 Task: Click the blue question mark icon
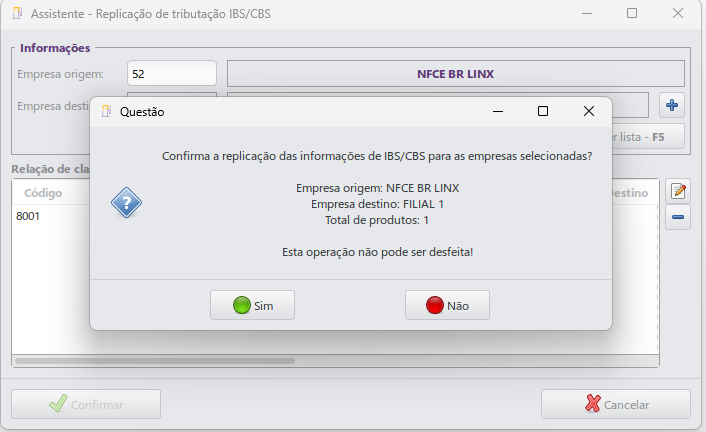[x=126, y=203]
